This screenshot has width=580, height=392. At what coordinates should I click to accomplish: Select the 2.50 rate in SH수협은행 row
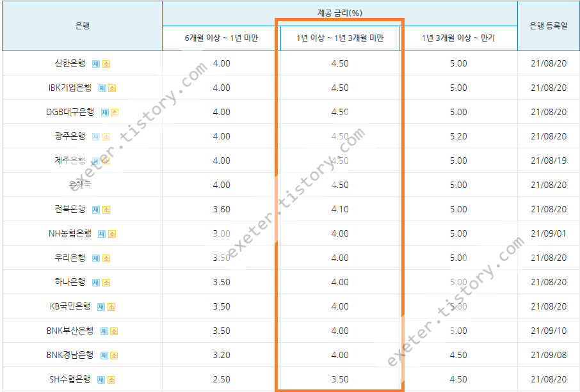pyautogui.click(x=222, y=379)
